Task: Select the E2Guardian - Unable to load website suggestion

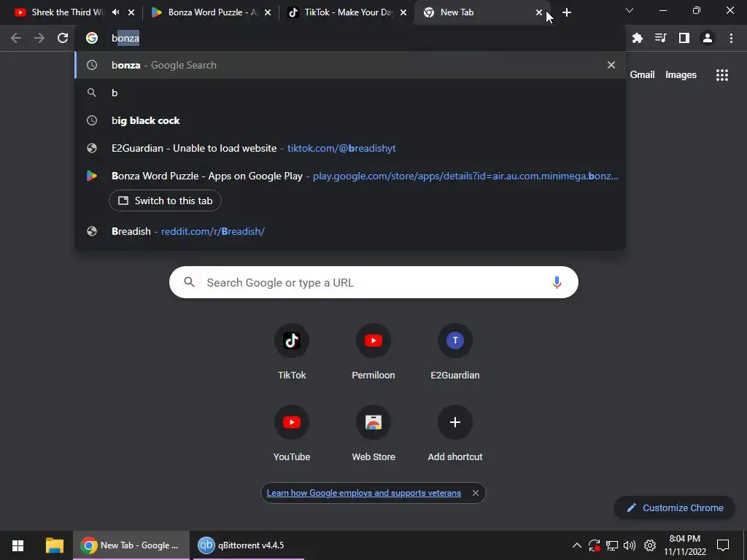Action: pos(350,148)
